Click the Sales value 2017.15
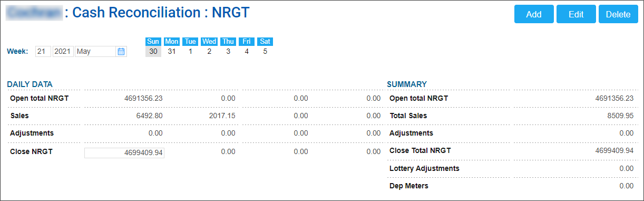Screen dimensions: 644x201 click(x=222, y=116)
